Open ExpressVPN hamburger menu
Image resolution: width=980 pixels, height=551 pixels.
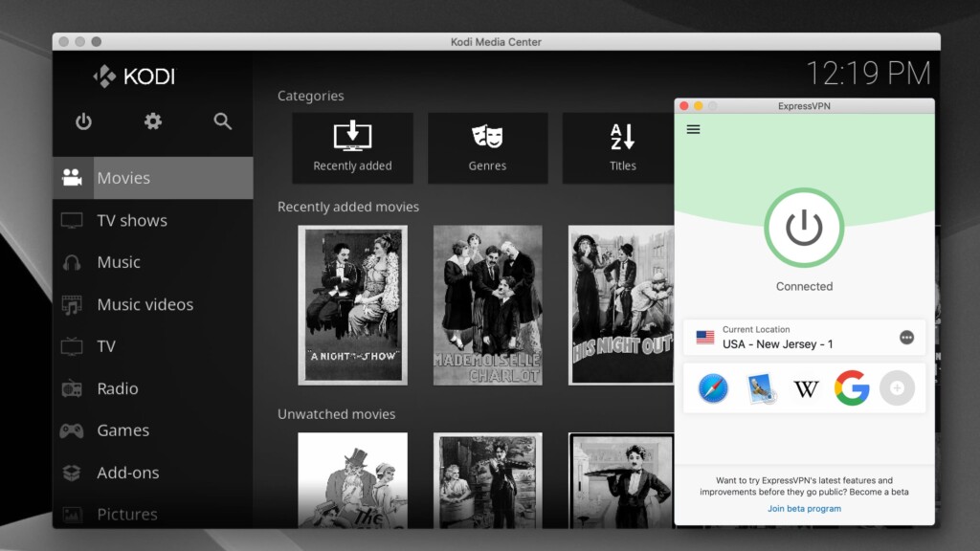[693, 129]
